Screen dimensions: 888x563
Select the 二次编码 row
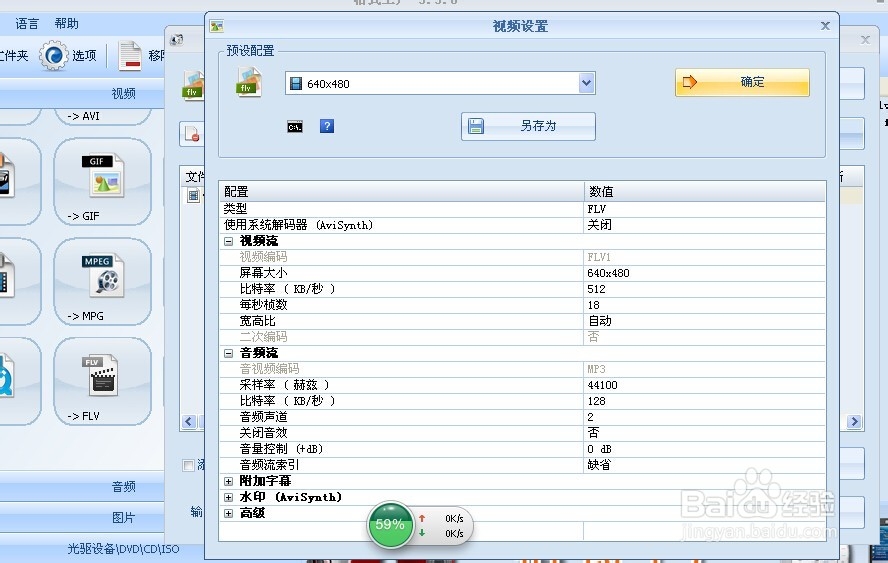coord(522,337)
